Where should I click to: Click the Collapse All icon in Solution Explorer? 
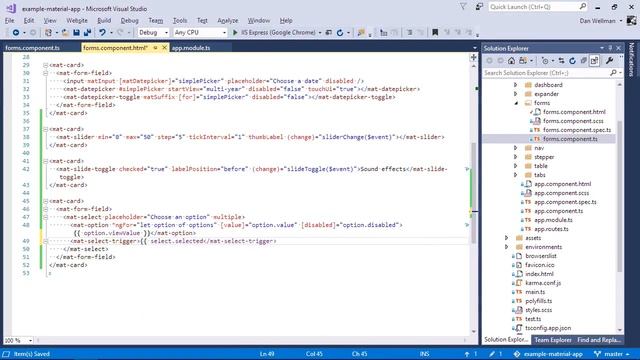tap(583, 61)
